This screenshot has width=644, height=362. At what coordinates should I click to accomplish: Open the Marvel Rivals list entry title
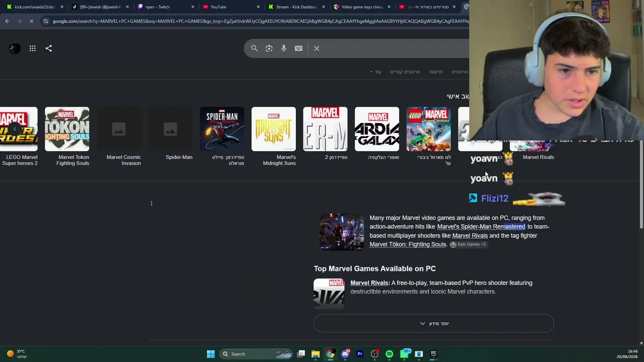(370, 283)
